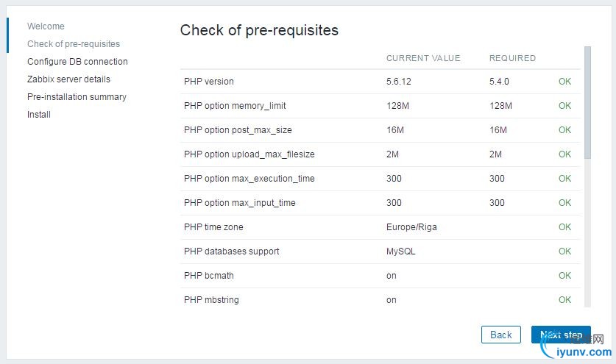Image resolution: width=616 pixels, height=364 pixels.
Task: Click the CURRENT VALUE column header
Action: tap(423, 58)
